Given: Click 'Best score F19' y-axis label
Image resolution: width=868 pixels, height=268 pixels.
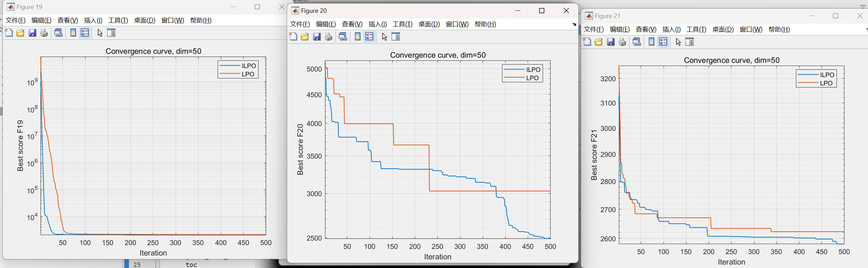Looking at the screenshot, I should [x=20, y=146].
